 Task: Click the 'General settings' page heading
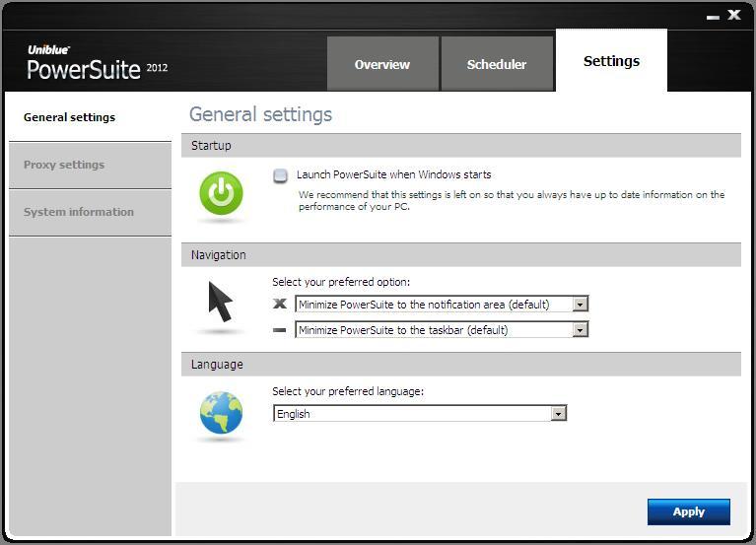click(260, 114)
